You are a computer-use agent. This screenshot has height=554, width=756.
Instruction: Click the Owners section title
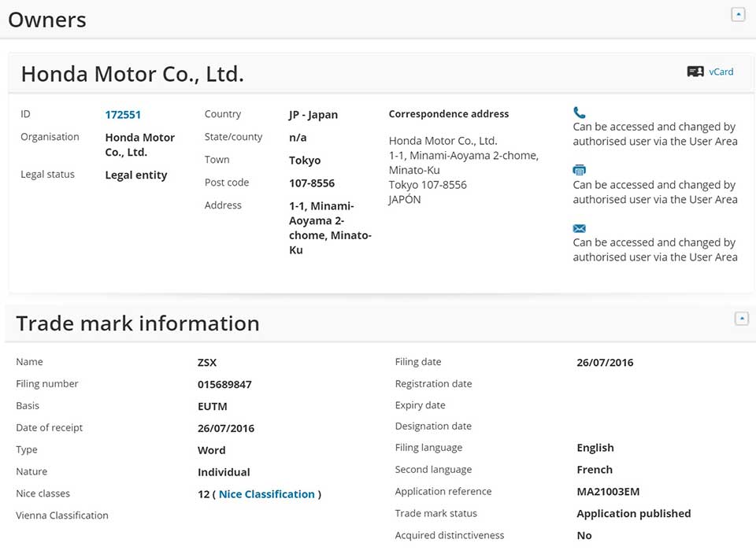[x=47, y=20]
